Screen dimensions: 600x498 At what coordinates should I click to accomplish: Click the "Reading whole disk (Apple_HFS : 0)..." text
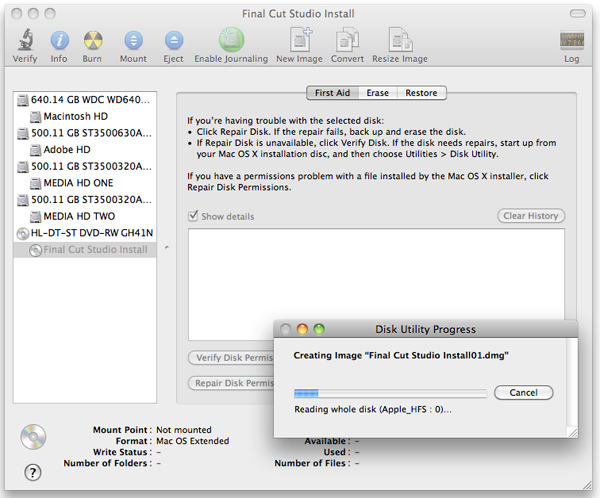coord(373,410)
